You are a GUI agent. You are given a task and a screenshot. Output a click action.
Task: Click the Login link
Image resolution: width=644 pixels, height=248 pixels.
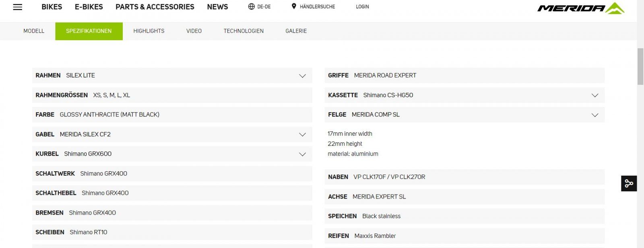point(362,7)
